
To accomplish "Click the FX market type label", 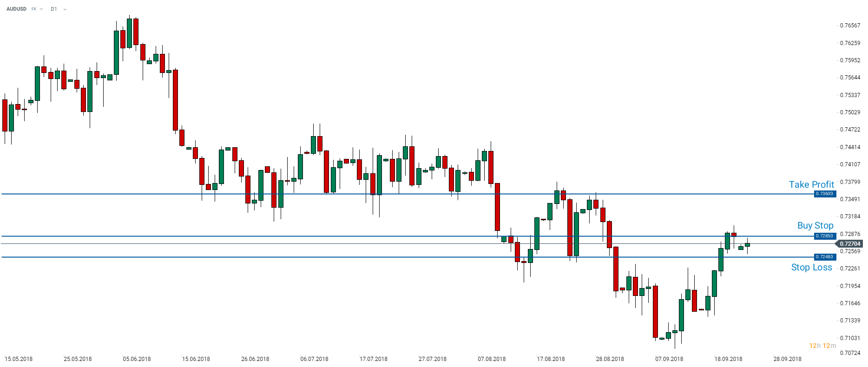I will coord(34,9).
